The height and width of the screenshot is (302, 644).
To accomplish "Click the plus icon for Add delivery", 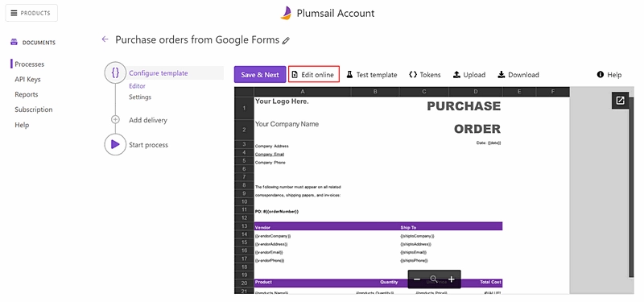I will pyautogui.click(x=115, y=119).
